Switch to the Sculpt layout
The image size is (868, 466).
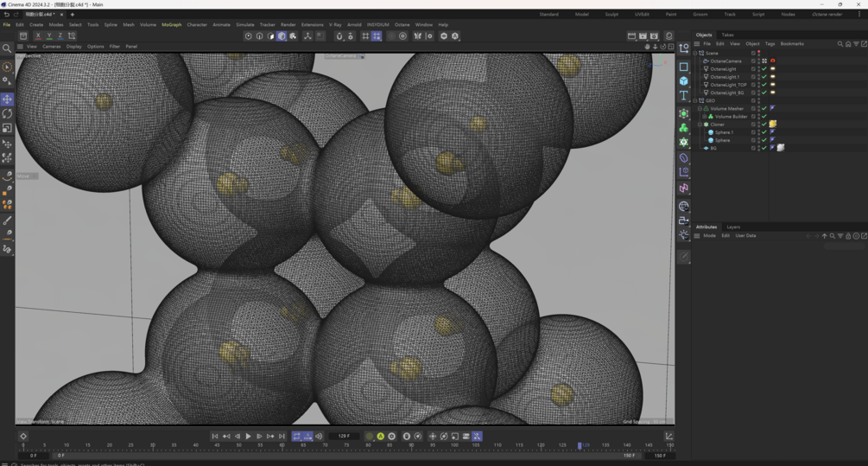[611, 15]
